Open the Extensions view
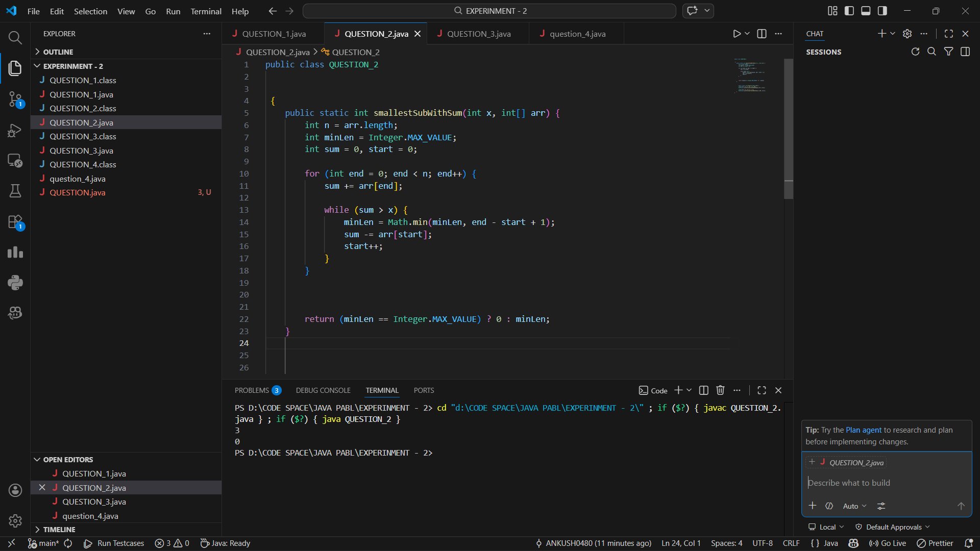 [x=15, y=222]
